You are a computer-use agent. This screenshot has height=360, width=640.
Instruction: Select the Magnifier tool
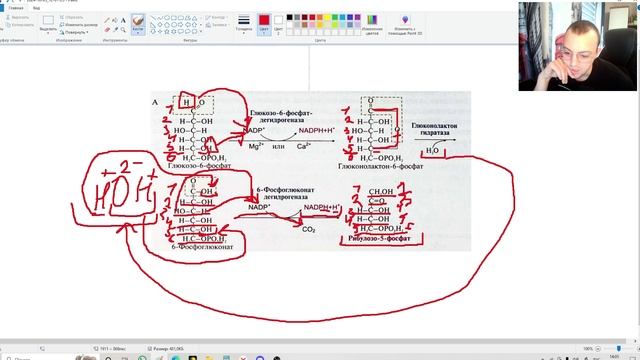pos(123,29)
